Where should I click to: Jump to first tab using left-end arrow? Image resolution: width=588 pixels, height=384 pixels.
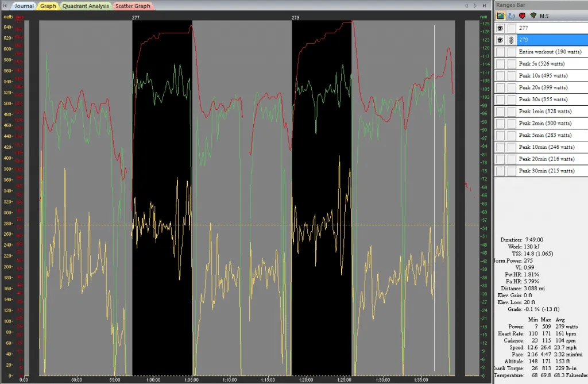(x=5, y=6)
